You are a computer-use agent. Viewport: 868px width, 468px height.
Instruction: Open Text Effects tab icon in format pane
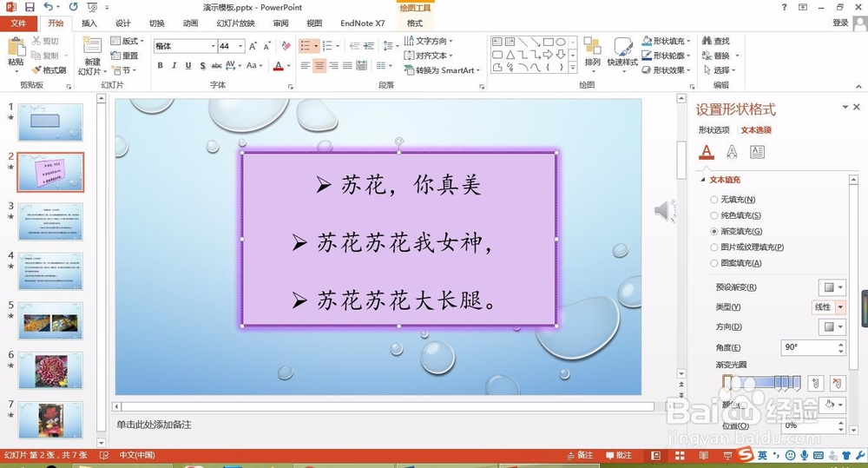point(732,152)
